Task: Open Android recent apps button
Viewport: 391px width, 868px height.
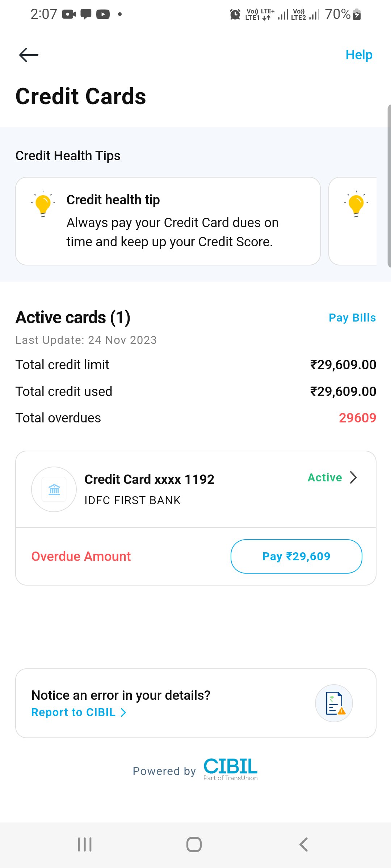Action: click(x=85, y=844)
